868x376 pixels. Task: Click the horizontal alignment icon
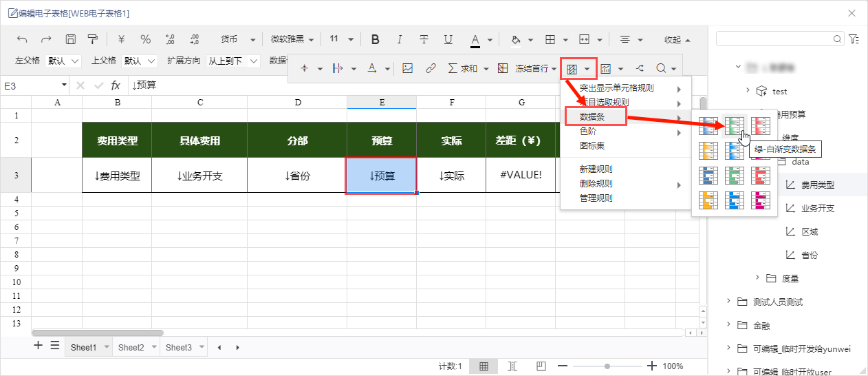[x=625, y=39]
